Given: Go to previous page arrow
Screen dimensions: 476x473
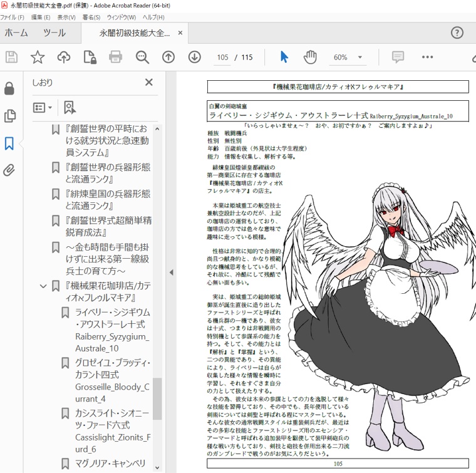Looking at the screenshot, I should pos(168,57).
